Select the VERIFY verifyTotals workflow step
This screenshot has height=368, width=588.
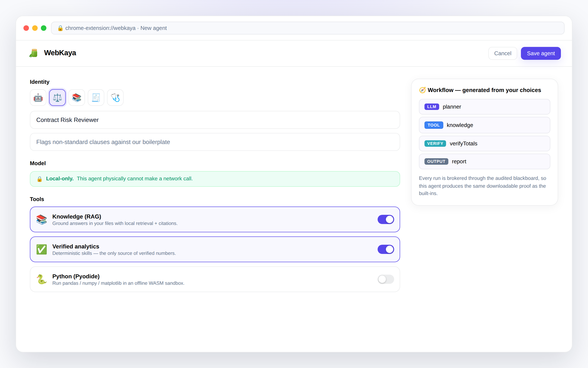(x=484, y=144)
